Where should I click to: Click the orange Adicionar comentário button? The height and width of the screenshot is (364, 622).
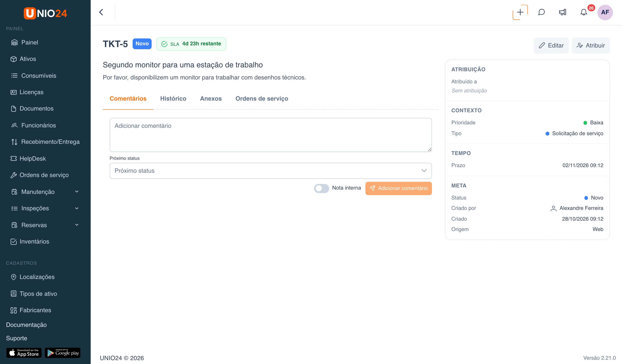(398, 188)
